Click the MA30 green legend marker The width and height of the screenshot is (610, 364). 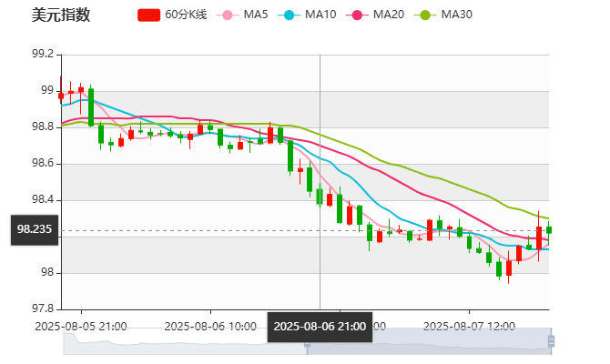click(x=425, y=15)
